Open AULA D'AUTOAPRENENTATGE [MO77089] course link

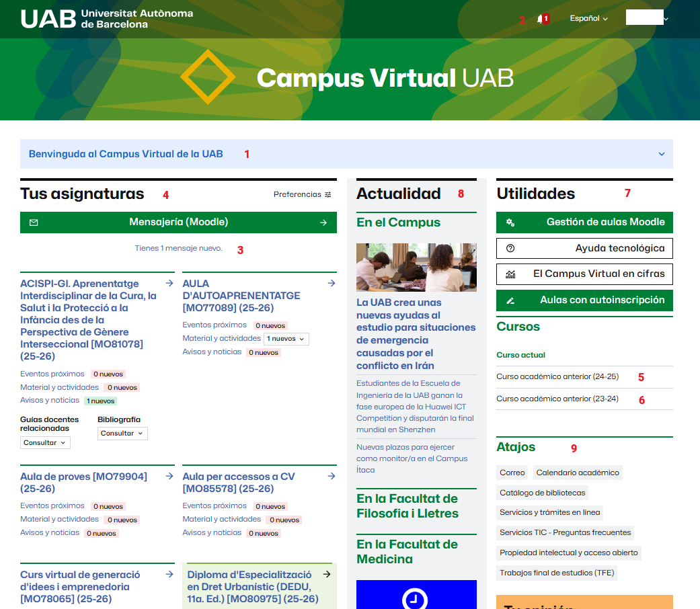(x=241, y=295)
